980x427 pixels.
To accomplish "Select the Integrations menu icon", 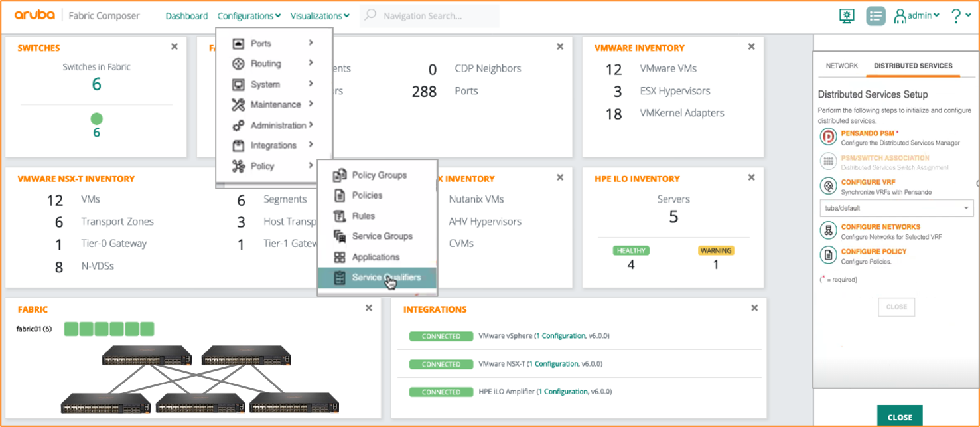I will pyautogui.click(x=238, y=145).
